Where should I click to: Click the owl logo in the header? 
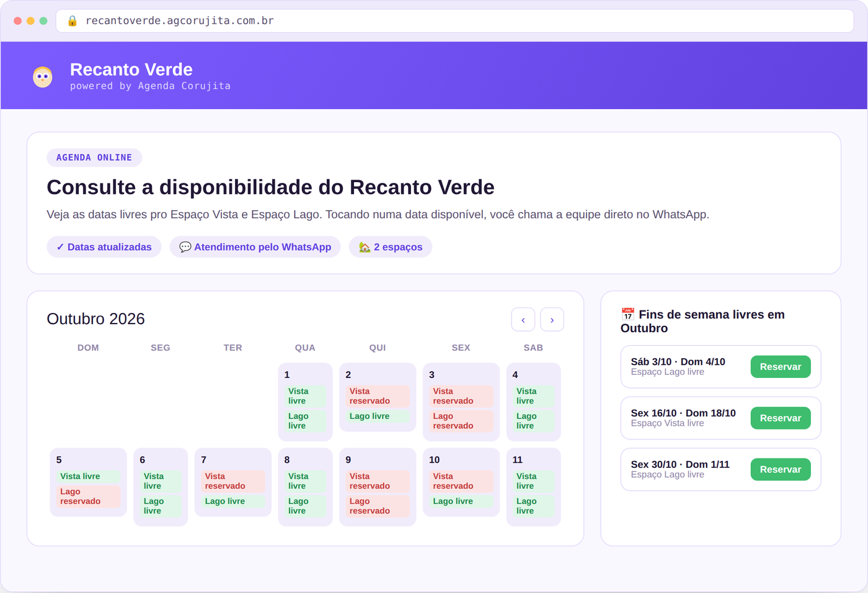[x=43, y=77]
